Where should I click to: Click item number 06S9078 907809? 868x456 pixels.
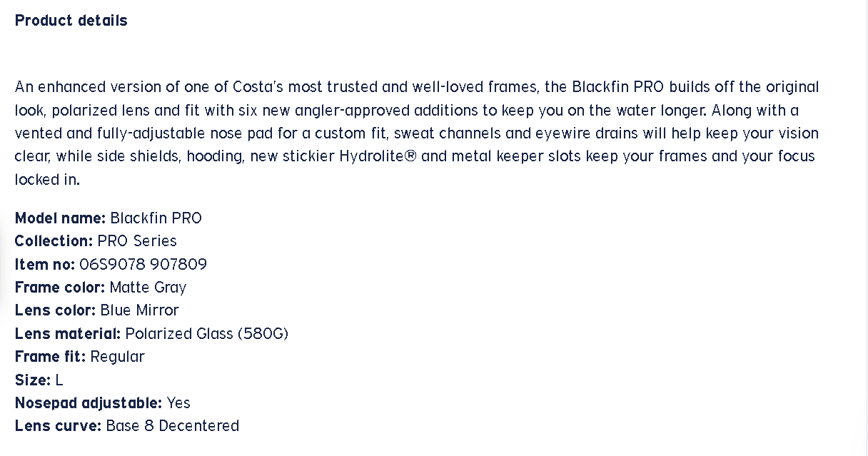tap(143, 264)
